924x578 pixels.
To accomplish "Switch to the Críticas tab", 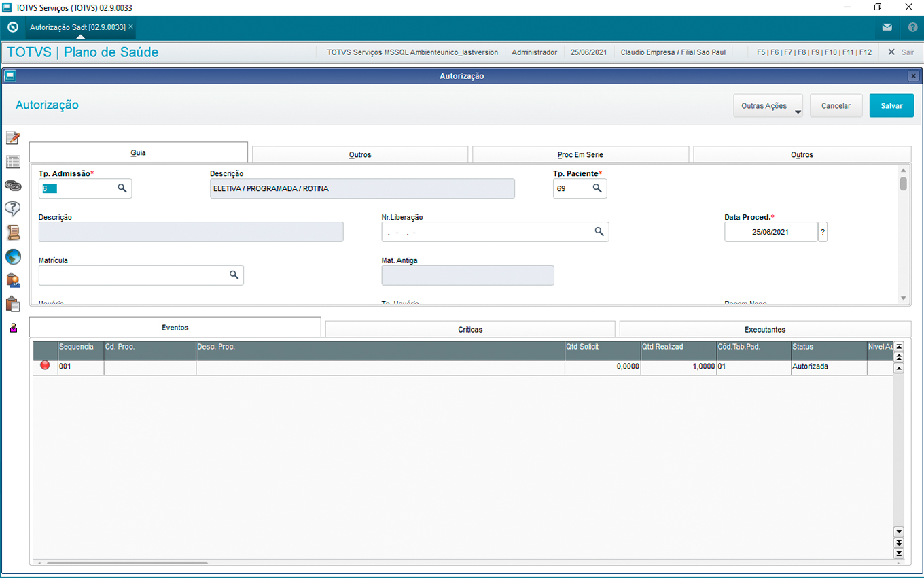I will 470,329.
